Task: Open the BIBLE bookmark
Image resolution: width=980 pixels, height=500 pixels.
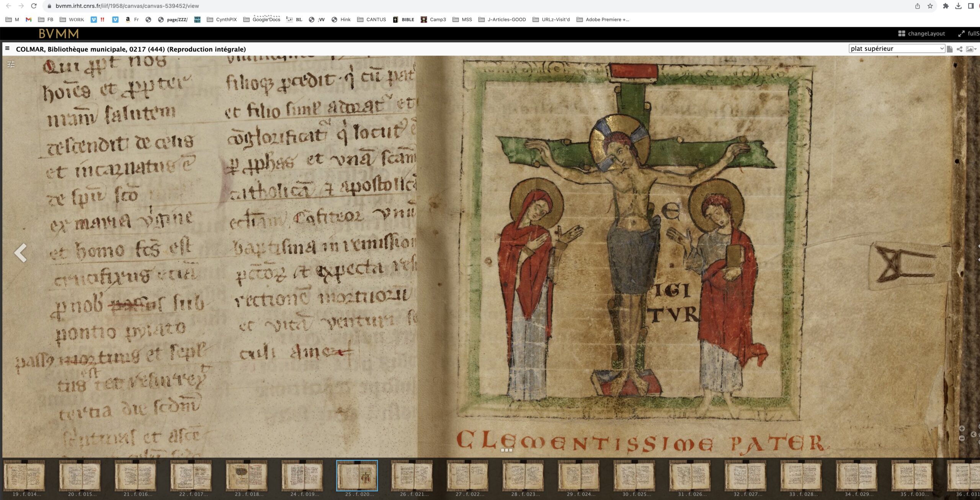Action: [x=403, y=20]
